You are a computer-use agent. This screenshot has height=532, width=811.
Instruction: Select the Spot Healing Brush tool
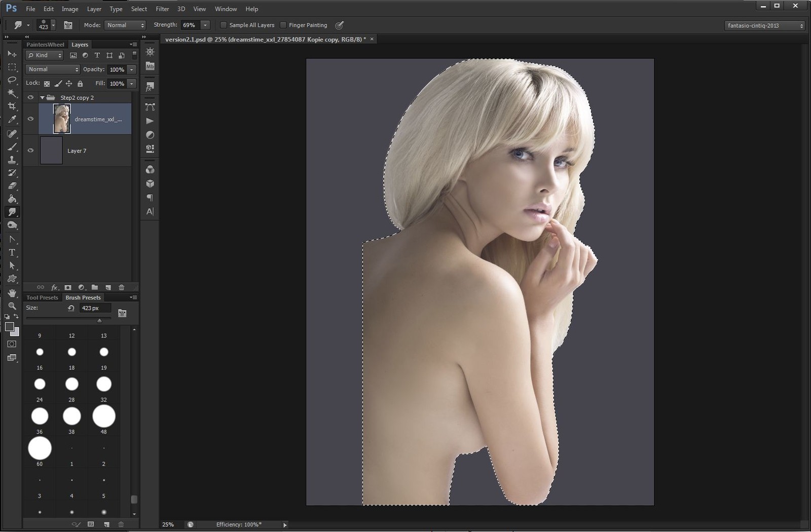pyautogui.click(x=12, y=134)
